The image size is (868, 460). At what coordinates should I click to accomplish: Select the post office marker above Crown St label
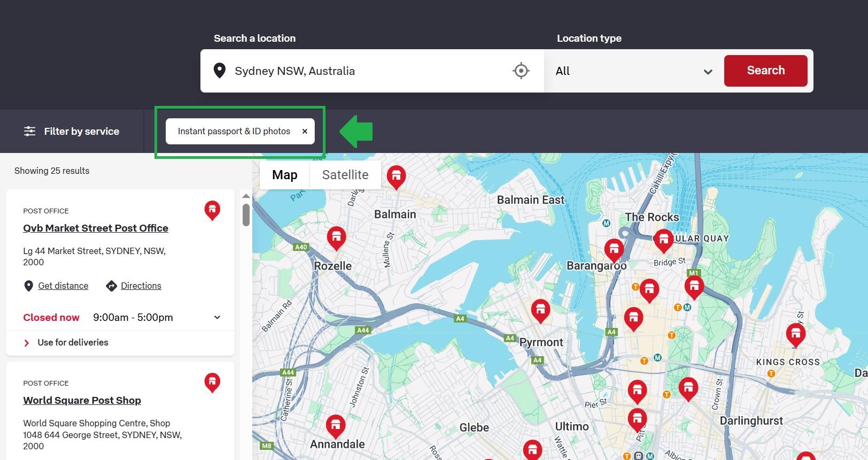tap(688, 389)
